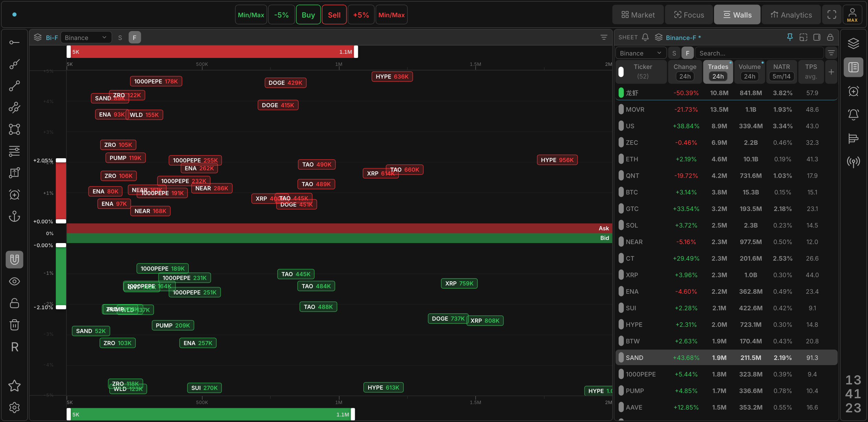Switch to the Focus tab
This screenshot has height=422, width=868.
(689, 15)
